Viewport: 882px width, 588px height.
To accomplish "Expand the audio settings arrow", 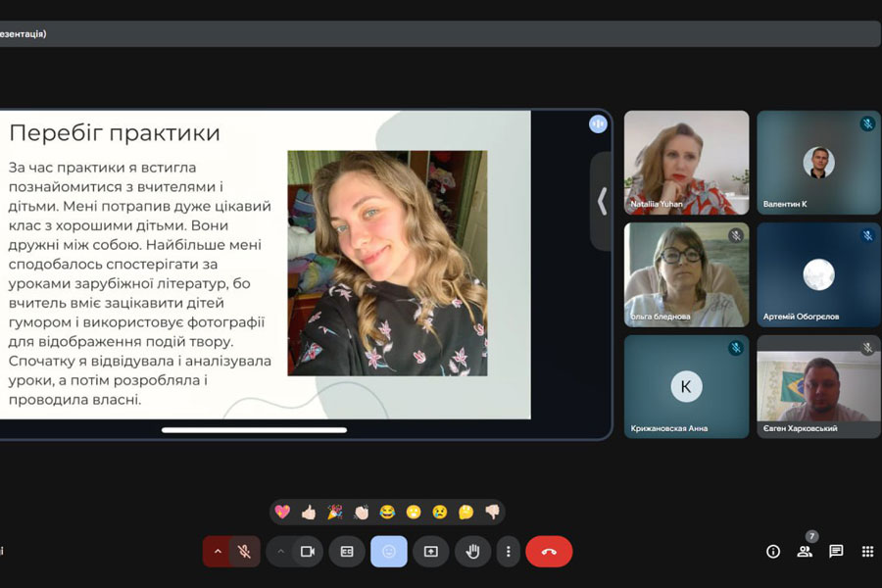I will coord(218,552).
